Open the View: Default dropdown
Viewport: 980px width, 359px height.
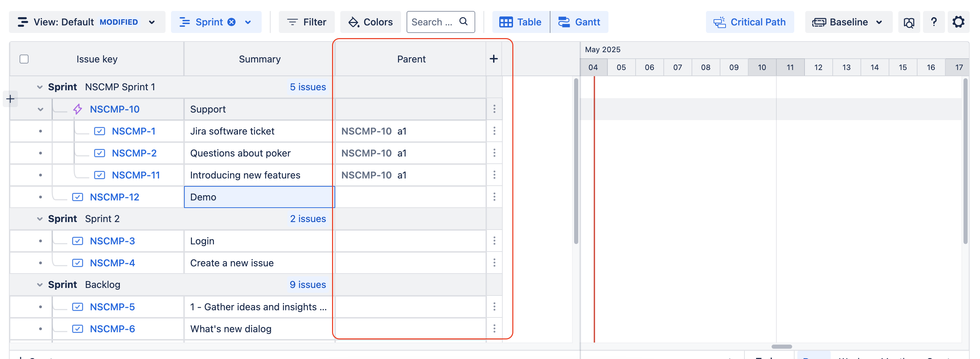tap(87, 22)
